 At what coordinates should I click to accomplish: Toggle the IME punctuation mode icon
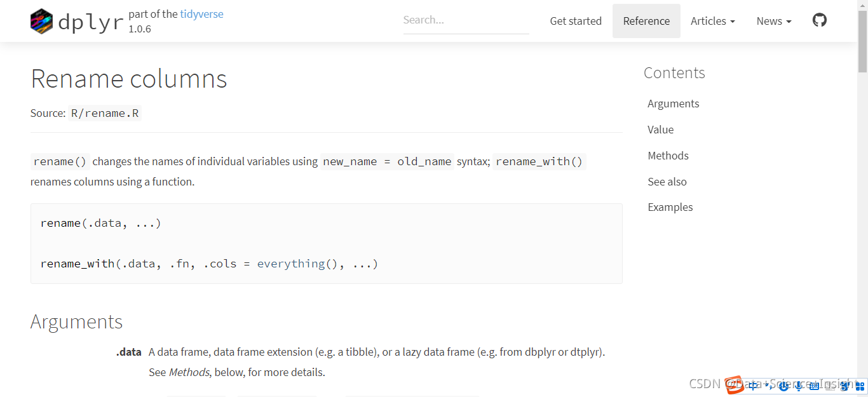pyautogui.click(x=768, y=386)
